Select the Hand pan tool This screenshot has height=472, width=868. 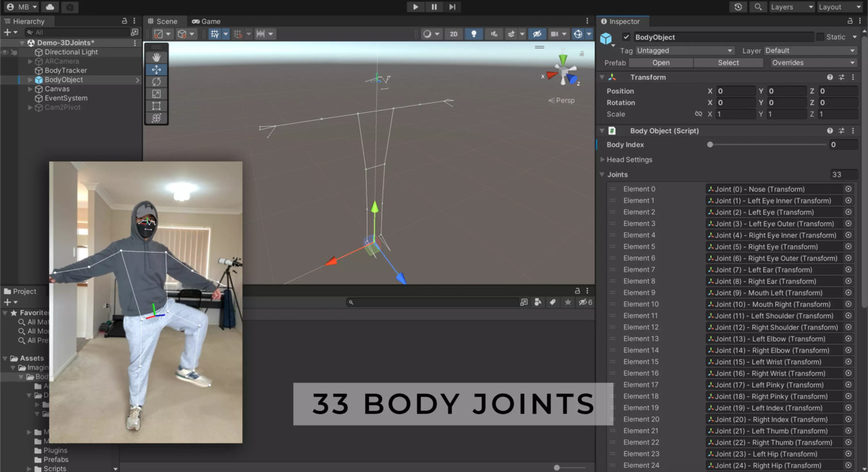157,58
